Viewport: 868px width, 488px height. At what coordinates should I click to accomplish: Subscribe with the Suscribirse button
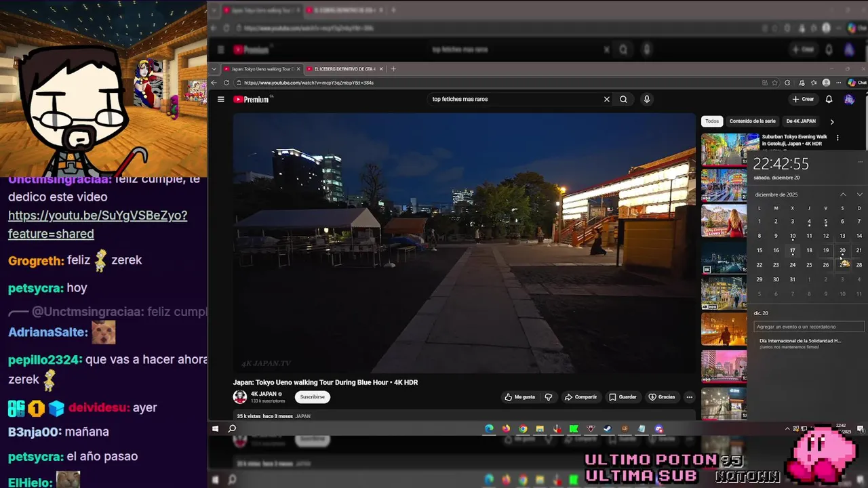tap(313, 397)
